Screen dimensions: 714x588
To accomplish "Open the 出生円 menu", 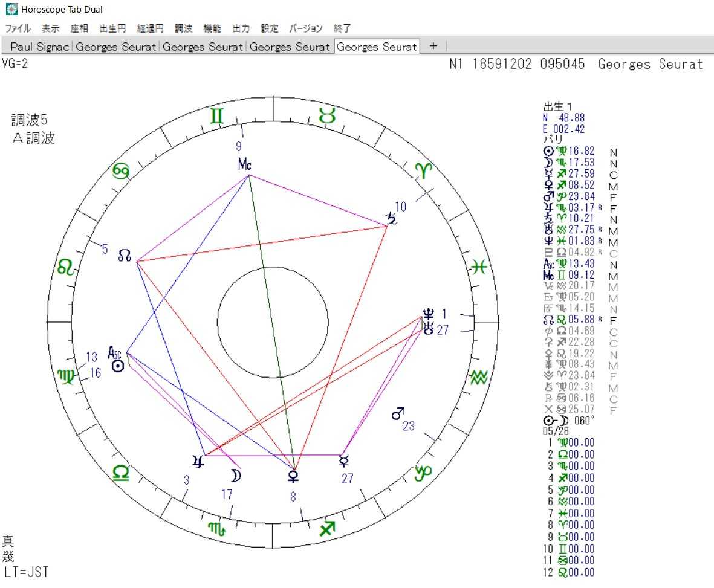I will (112, 28).
